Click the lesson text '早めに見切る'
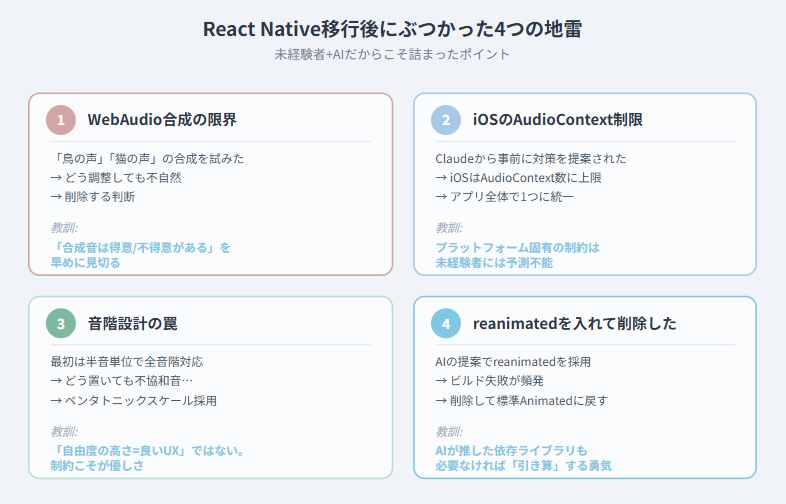This screenshot has height=504, width=786. coord(85,263)
